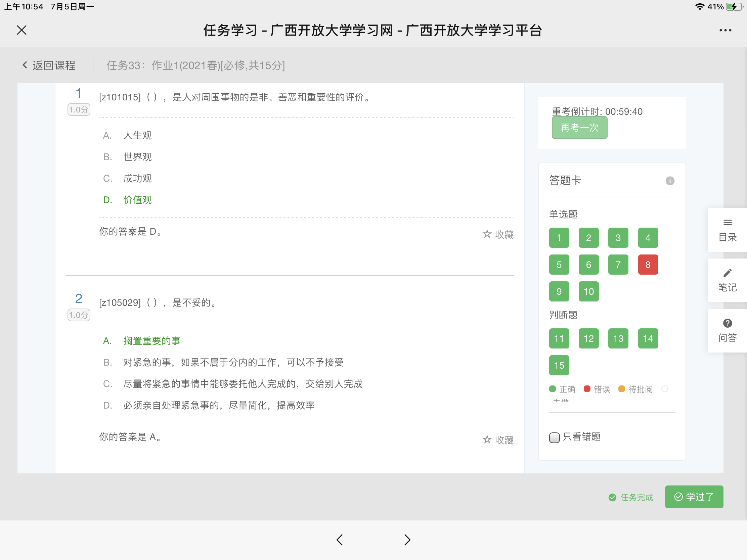Viewport: 747px width, 560px height.
Task: Open the 笔记 notes pencil panel
Action: pyautogui.click(x=727, y=280)
